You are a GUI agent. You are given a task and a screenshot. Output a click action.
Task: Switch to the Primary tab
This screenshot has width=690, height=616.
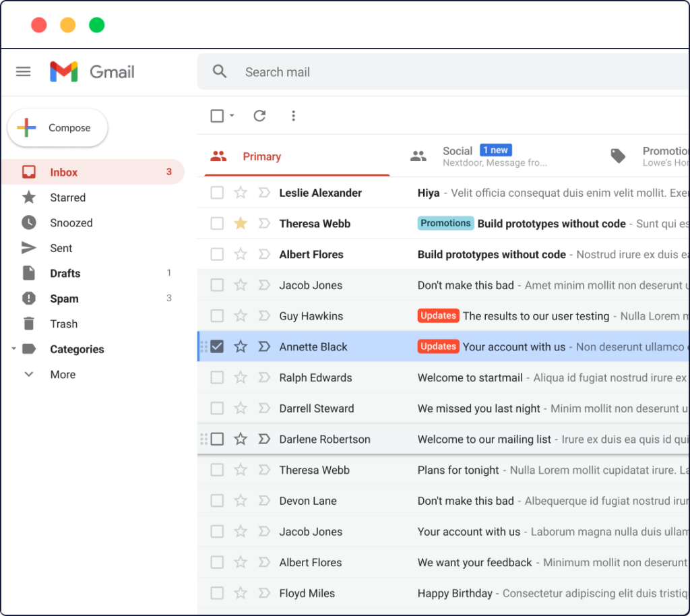point(261,156)
